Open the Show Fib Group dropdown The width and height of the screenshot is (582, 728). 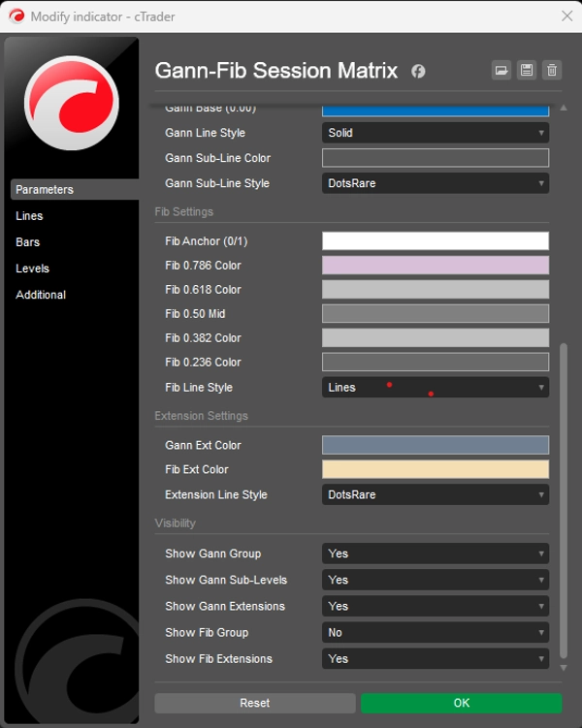[x=435, y=632]
